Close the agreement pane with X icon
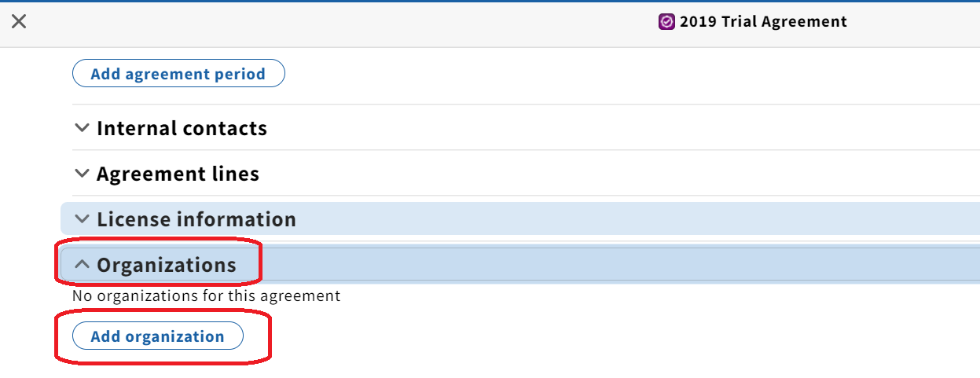This screenshot has width=980, height=378. (19, 21)
